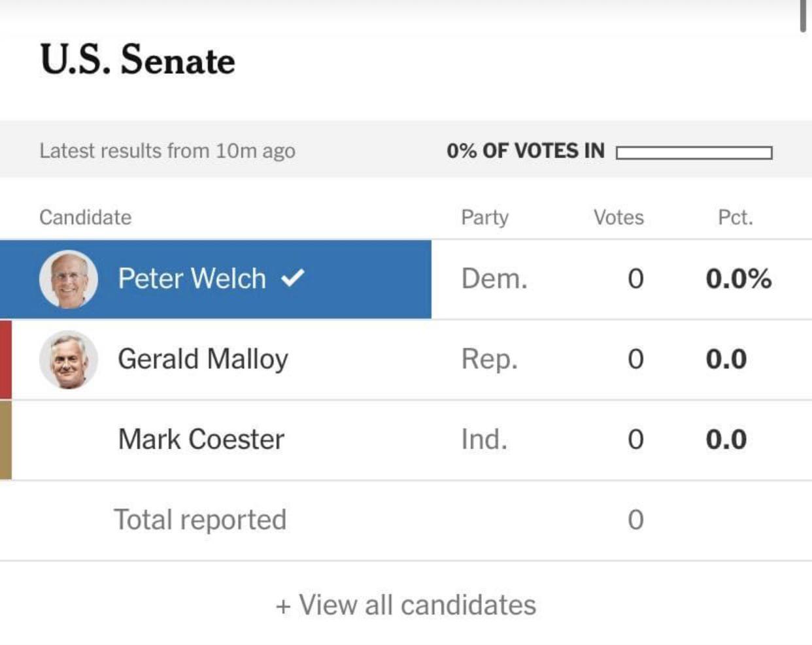This screenshot has height=645, width=812.
Task: Click the Party column header
Action: pyautogui.click(x=484, y=218)
